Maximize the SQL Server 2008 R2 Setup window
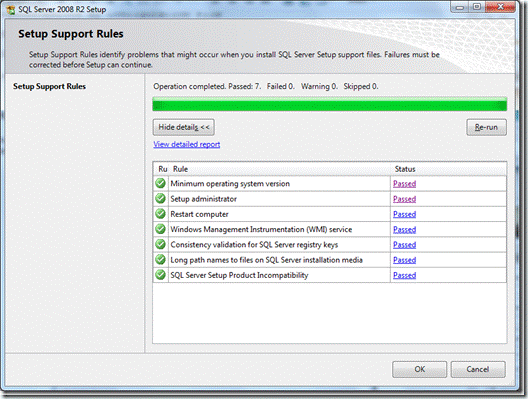The width and height of the screenshot is (528, 399). pyautogui.click(x=477, y=7)
